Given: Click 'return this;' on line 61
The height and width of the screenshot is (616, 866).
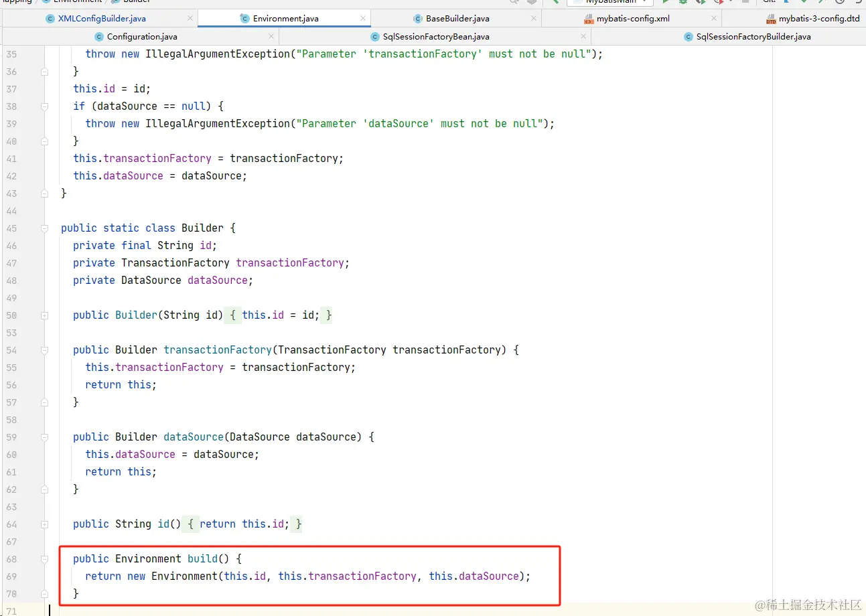Looking at the screenshot, I should pos(121,471).
